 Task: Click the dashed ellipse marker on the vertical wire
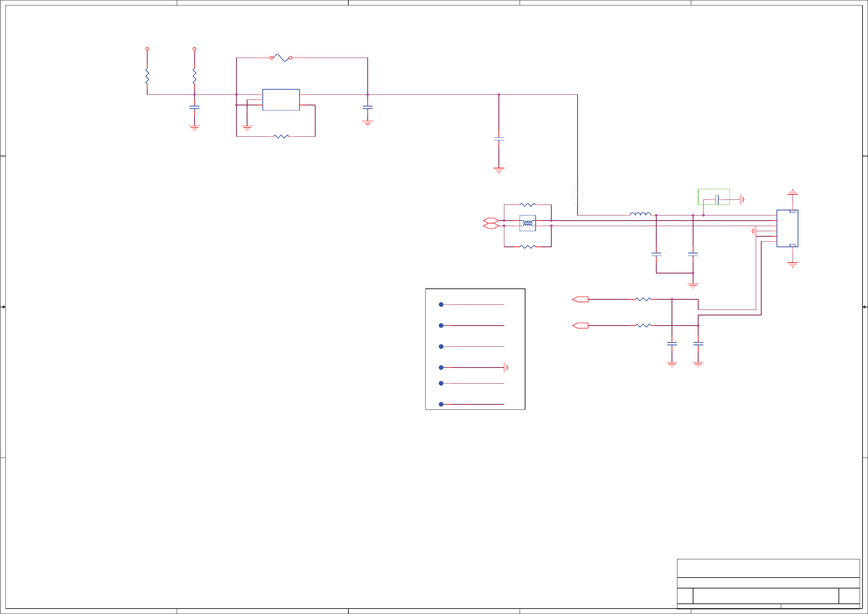click(577, 194)
